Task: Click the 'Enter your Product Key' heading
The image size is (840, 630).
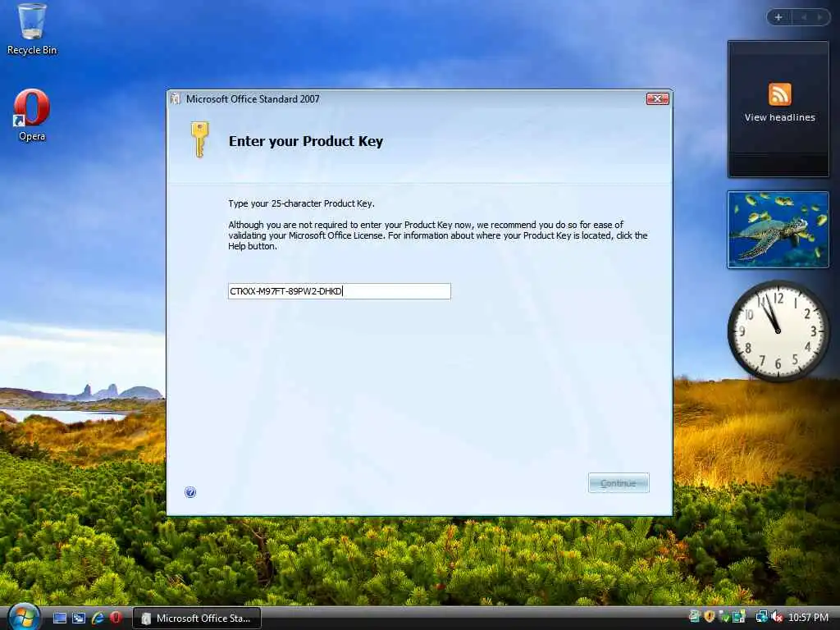Action: [x=305, y=141]
